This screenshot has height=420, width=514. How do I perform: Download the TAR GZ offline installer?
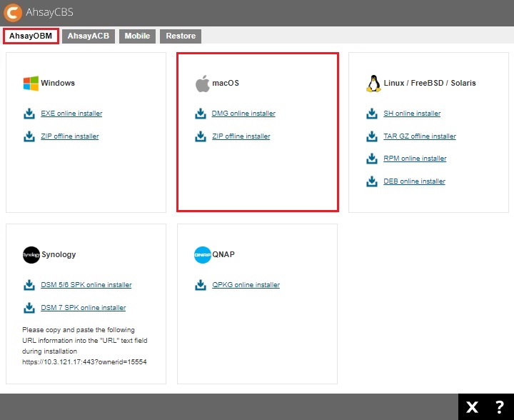click(419, 136)
